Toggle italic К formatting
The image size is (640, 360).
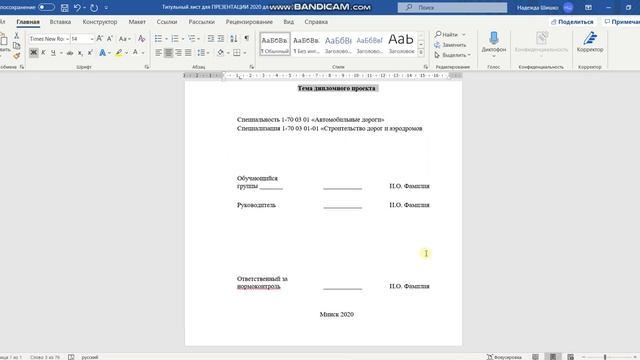pos(43,53)
